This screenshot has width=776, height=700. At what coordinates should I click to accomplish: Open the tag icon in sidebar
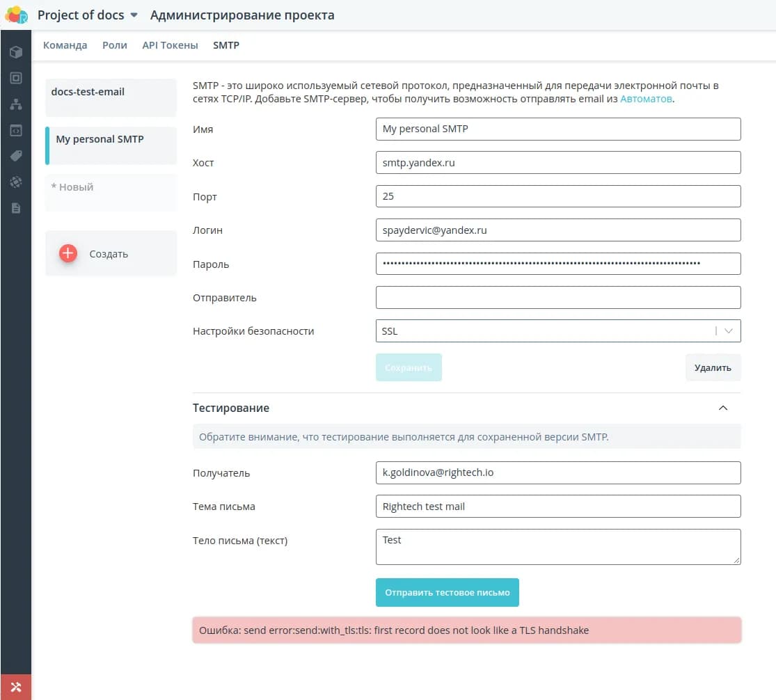coord(15,156)
